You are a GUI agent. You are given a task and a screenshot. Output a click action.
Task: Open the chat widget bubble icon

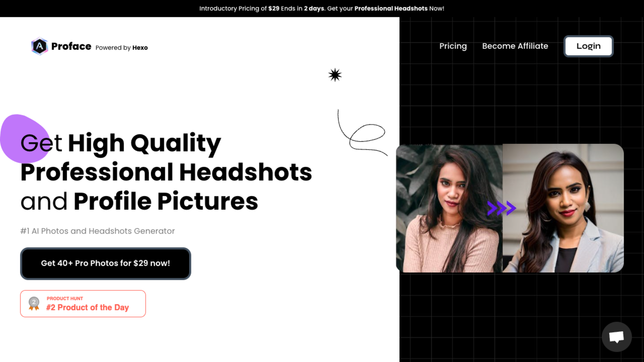point(616,337)
